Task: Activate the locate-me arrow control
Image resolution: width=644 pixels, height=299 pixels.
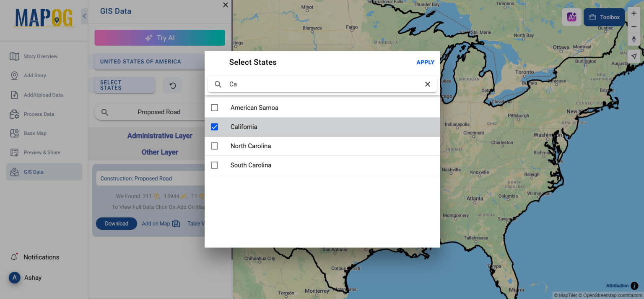Action: tap(634, 55)
